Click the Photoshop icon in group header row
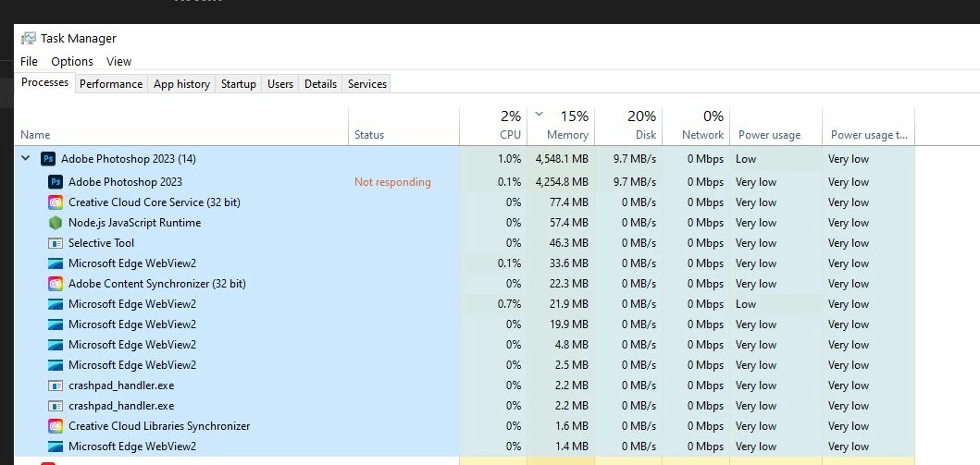 pyautogui.click(x=48, y=158)
